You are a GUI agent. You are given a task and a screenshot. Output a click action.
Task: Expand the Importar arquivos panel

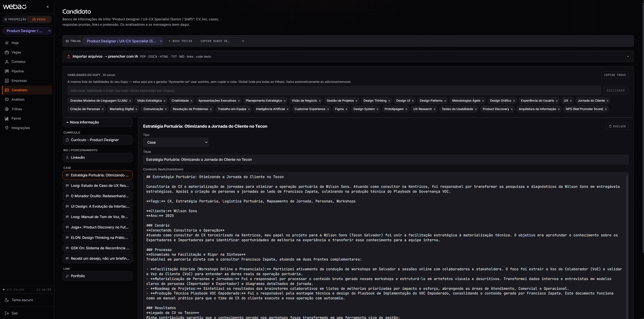coord(348,57)
